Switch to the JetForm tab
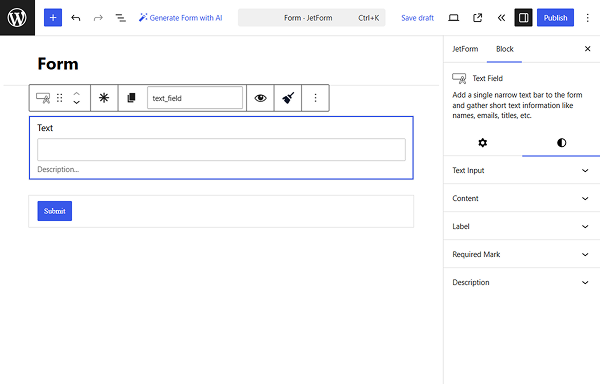The width and height of the screenshot is (600, 384). (x=465, y=49)
